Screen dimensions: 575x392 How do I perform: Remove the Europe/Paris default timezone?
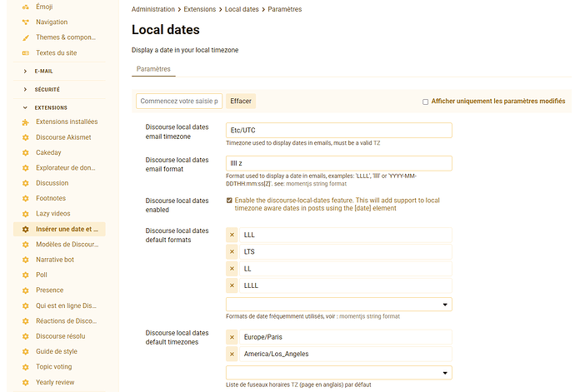[x=232, y=337]
